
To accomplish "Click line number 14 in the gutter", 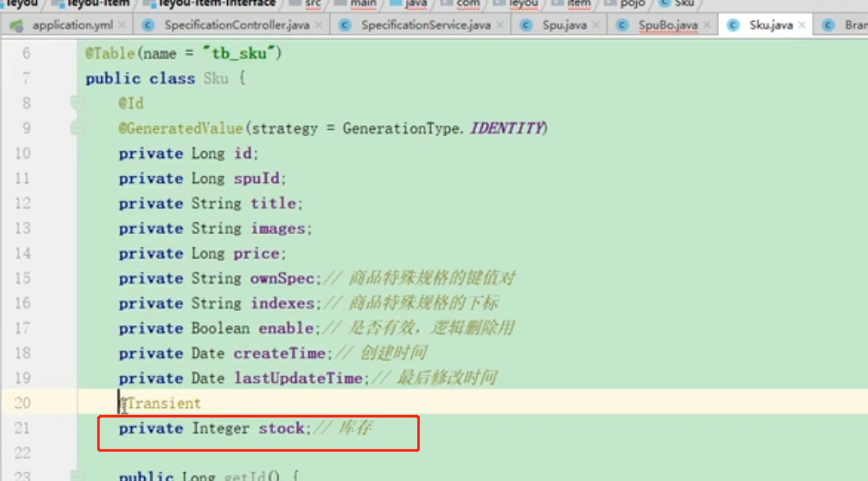I will (x=22, y=253).
